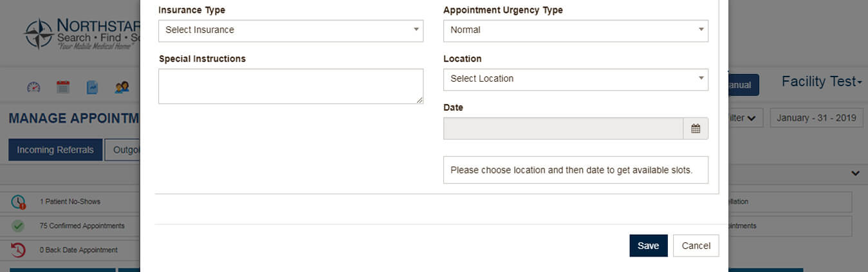Click the dashboard speedometer icon
The height and width of the screenshot is (272, 868).
[33, 87]
